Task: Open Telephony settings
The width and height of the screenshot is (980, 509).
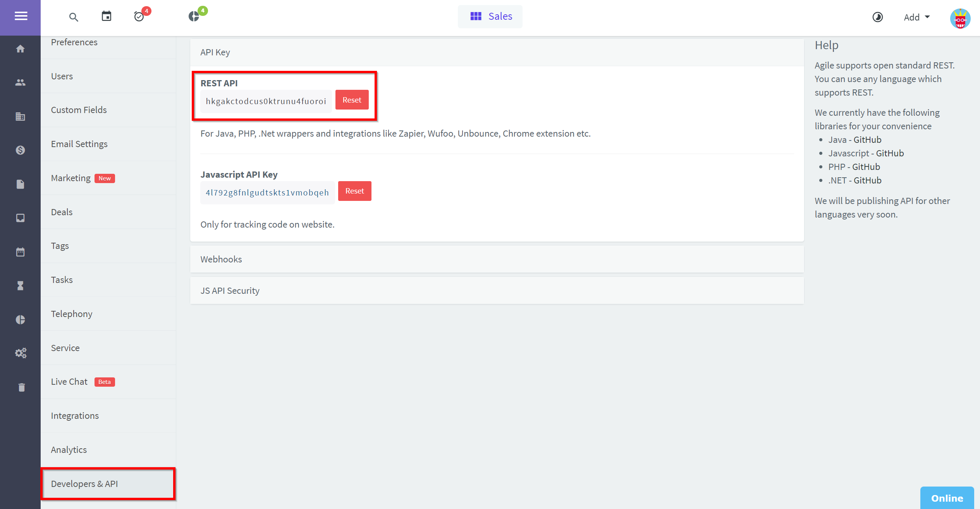Action: [x=108, y=314]
